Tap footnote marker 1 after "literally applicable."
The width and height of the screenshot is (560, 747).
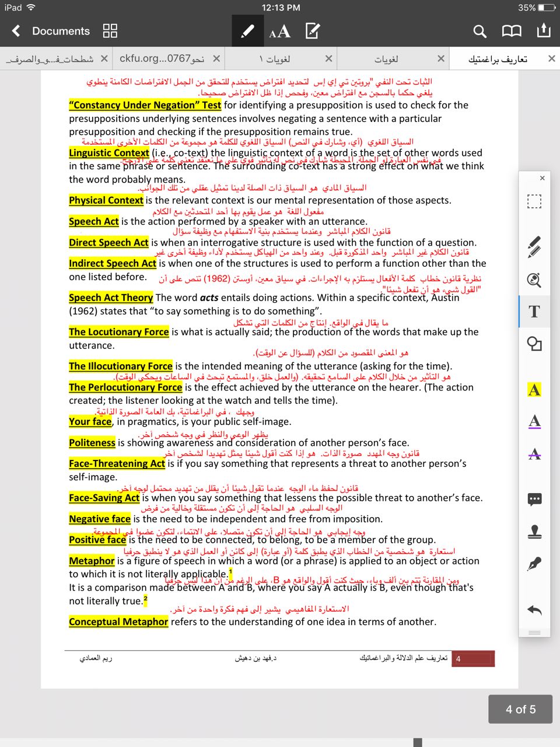231,572
